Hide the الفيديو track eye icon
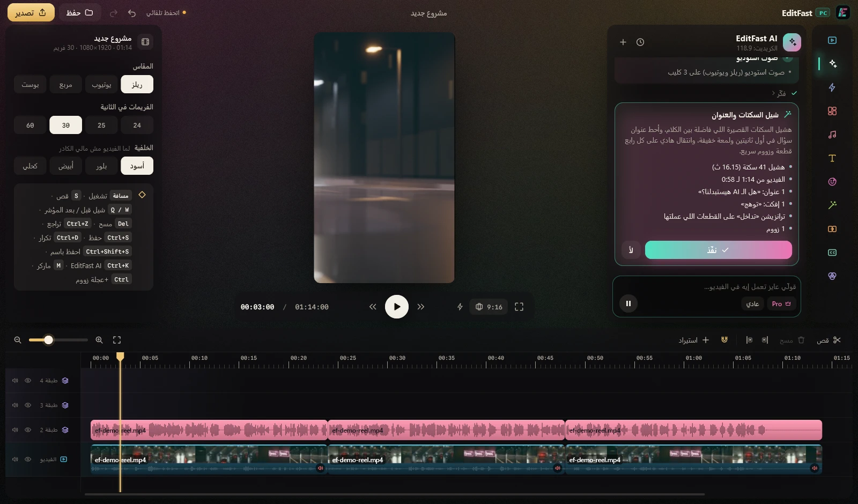The width and height of the screenshot is (858, 504). [x=28, y=459]
